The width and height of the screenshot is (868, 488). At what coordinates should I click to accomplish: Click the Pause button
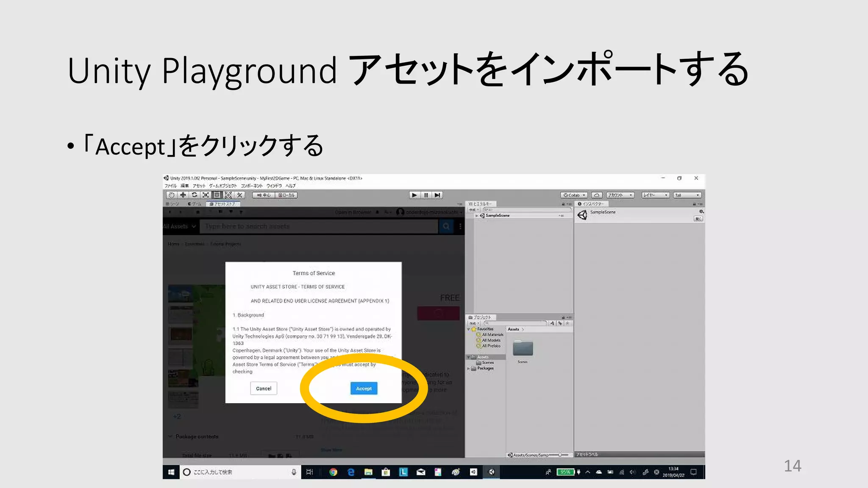(x=426, y=195)
